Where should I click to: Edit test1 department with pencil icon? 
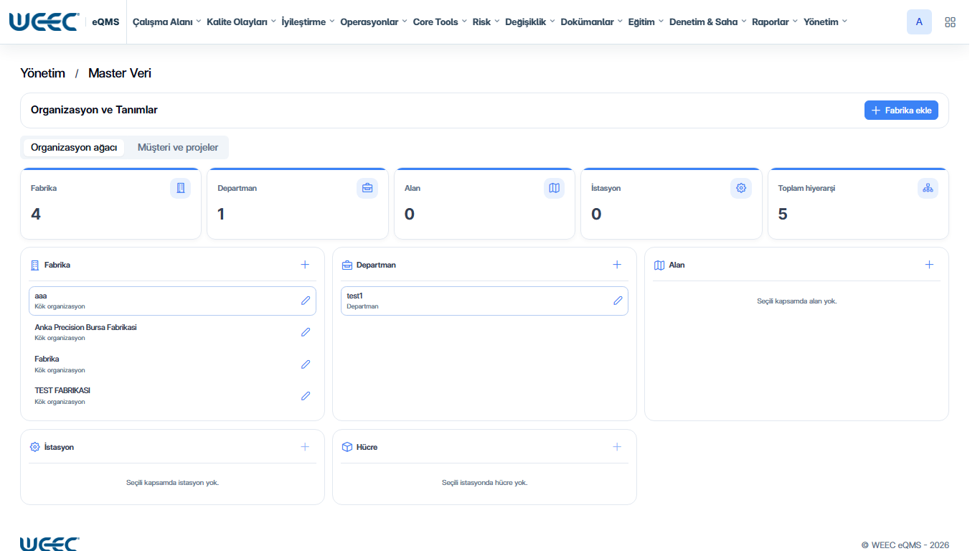click(618, 301)
